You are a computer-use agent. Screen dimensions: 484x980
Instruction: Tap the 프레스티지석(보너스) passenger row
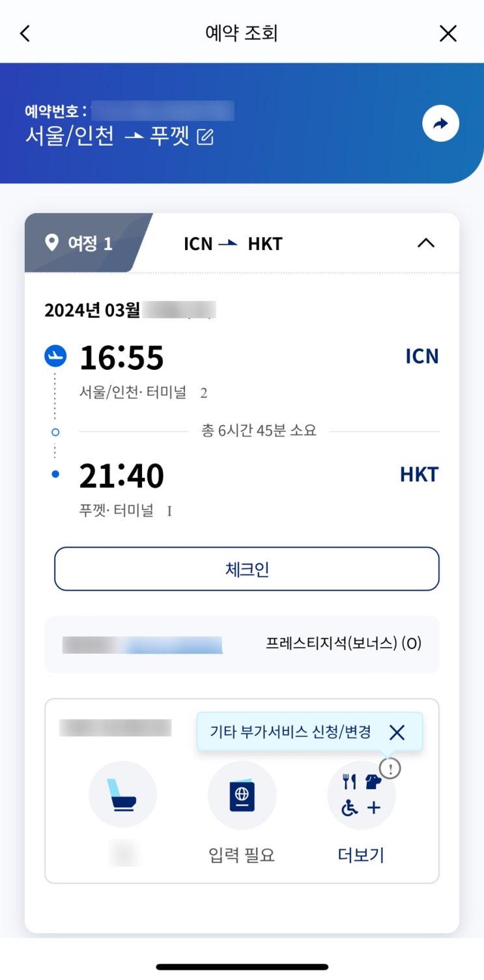(x=242, y=644)
